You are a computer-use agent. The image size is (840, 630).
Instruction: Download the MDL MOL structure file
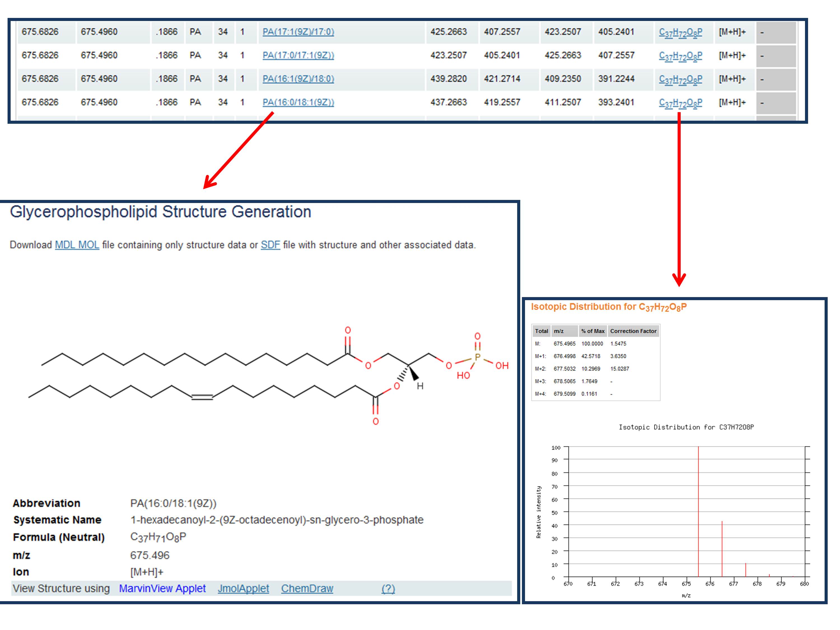coord(77,245)
